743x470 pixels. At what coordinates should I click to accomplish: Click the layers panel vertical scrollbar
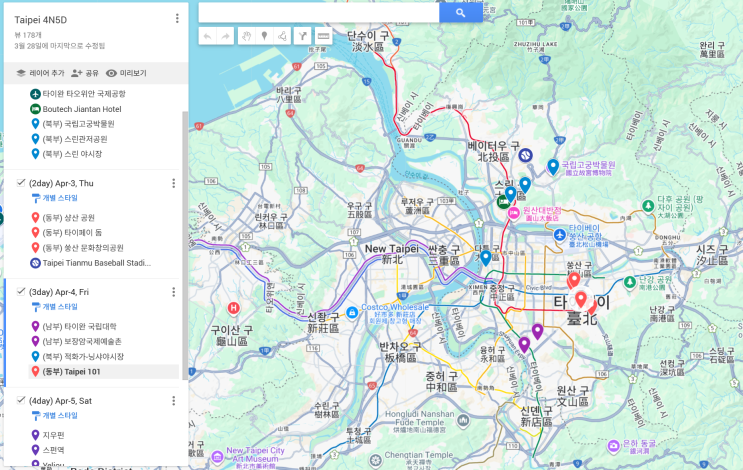click(x=185, y=244)
